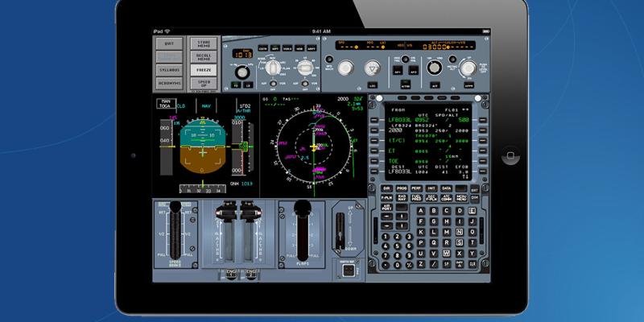This screenshot has height=322, width=644.
Task: Toggle the NDB display button
Action: click(299, 48)
